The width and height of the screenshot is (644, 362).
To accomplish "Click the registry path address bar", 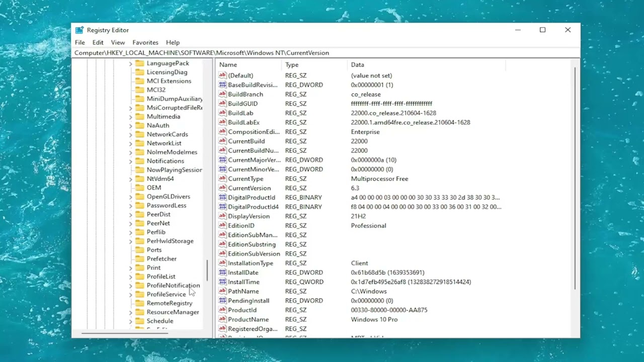I will [326, 53].
